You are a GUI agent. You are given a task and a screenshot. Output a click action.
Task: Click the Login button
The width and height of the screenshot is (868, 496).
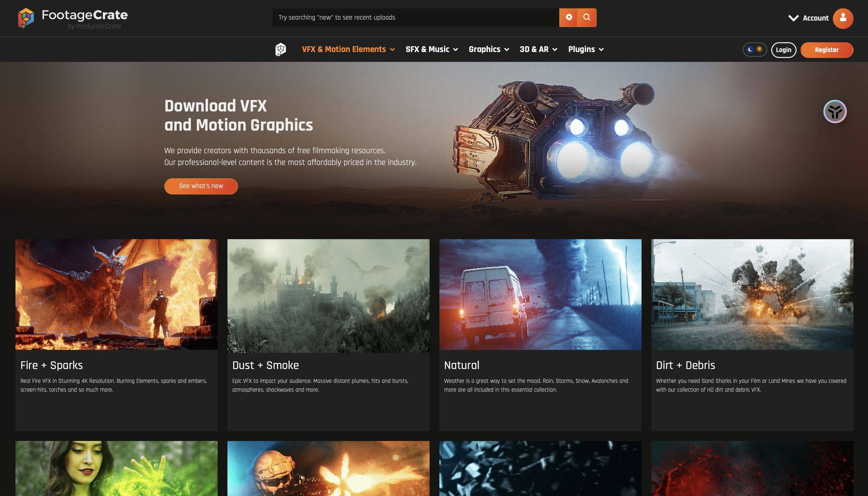click(x=783, y=50)
